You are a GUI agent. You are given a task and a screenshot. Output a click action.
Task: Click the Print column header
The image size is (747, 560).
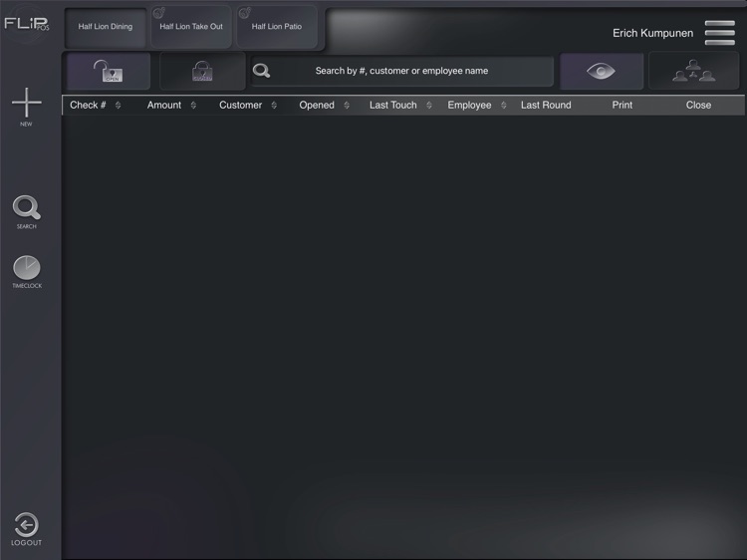[x=622, y=105]
